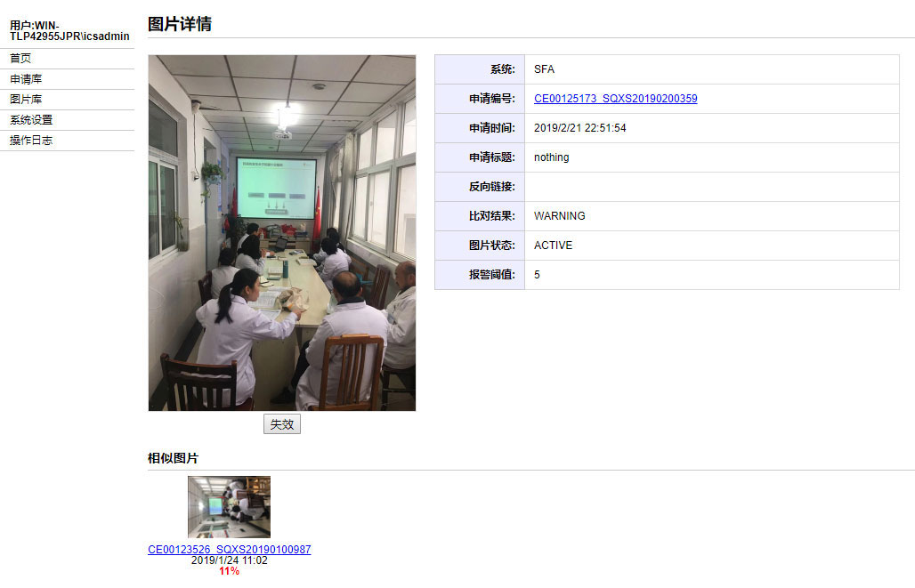
Task: Click the 11% similarity score
Action: pos(230,571)
